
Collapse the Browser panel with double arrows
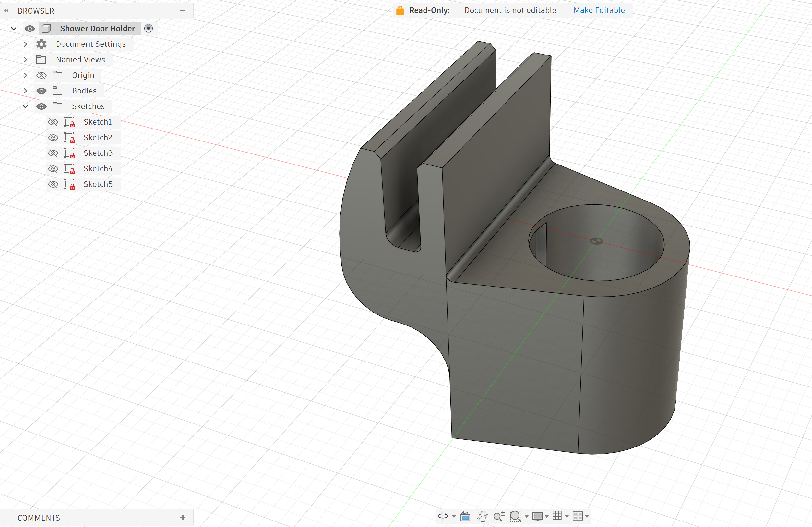(x=6, y=11)
